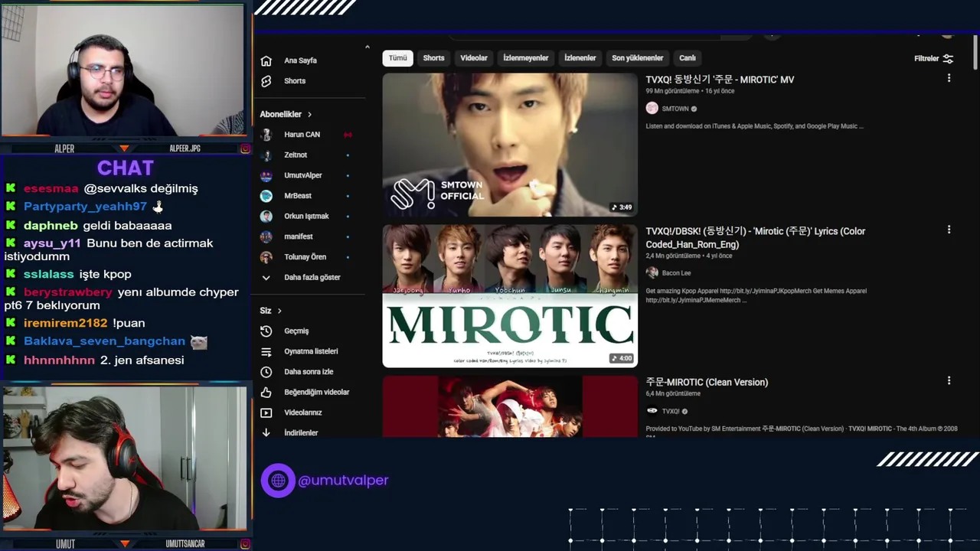Open Beğendiğim videolar thumbs-up icon
This screenshot has width=980, height=551.
pos(266,392)
